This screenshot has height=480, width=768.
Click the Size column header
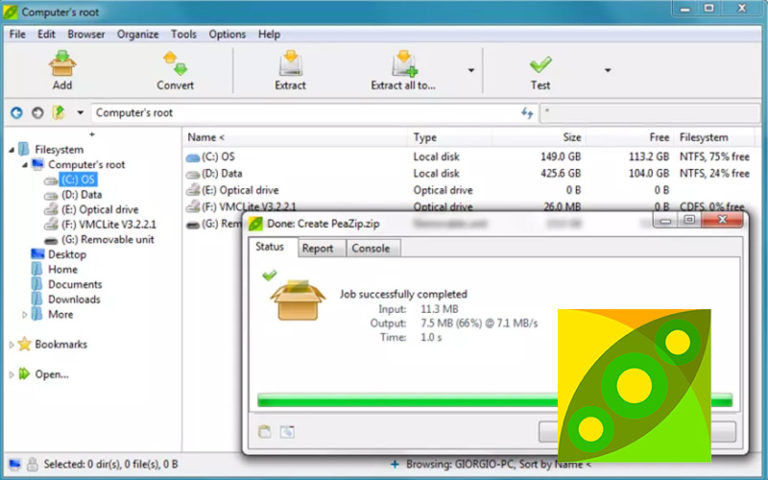tap(571, 137)
